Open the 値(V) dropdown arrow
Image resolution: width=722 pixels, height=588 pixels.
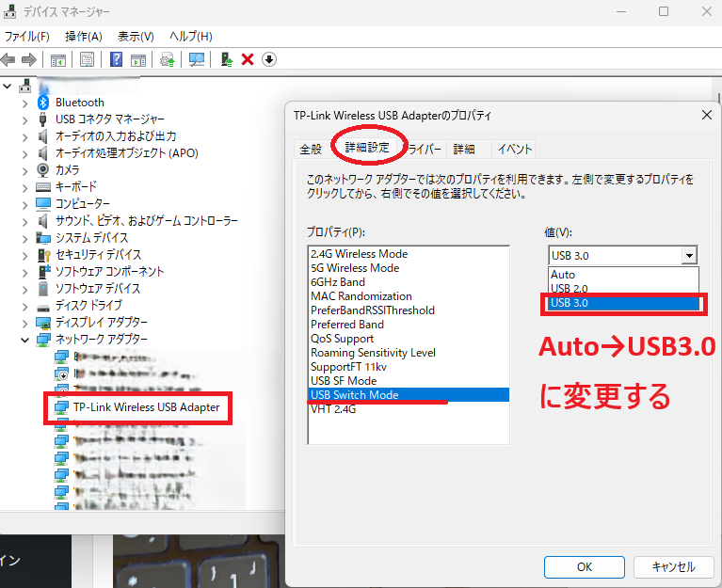[x=689, y=255]
